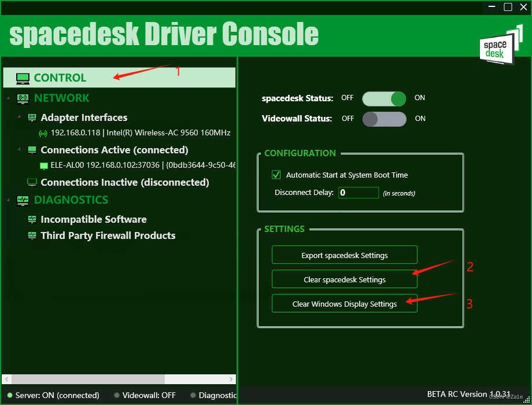This screenshot has width=532, height=405.
Task: Select the Connections Active (connected) label
Action: 114,150
